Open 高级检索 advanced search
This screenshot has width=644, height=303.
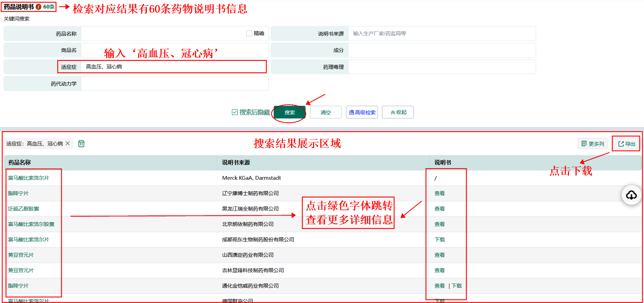click(x=362, y=112)
